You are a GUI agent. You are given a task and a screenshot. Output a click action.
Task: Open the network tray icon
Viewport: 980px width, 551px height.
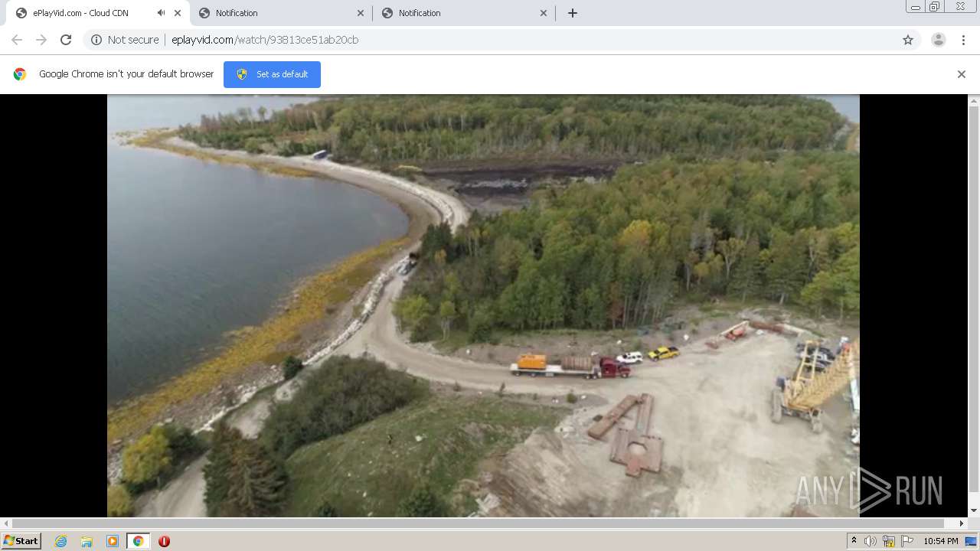(889, 541)
